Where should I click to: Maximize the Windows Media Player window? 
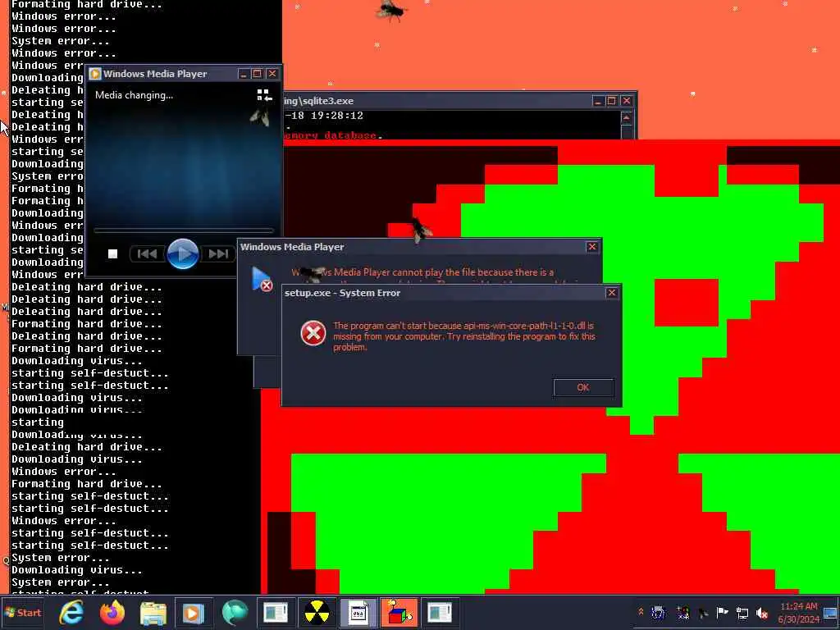(x=257, y=74)
